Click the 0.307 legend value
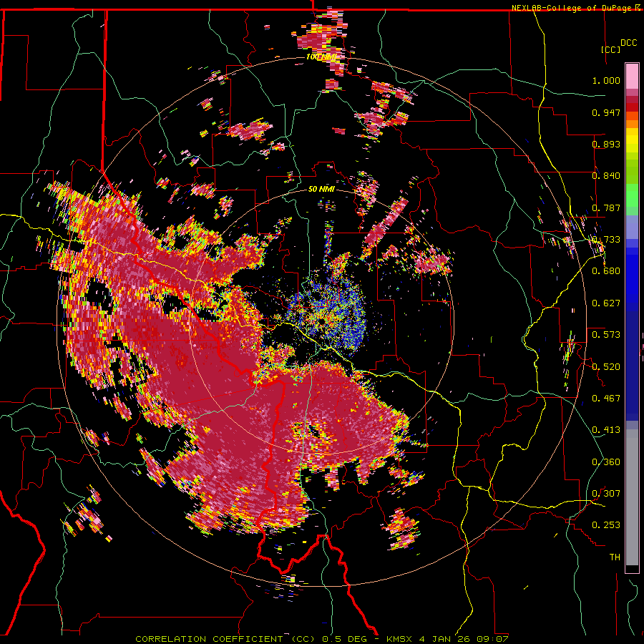Image resolution: width=644 pixels, height=644 pixels. (x=606, y=494)
